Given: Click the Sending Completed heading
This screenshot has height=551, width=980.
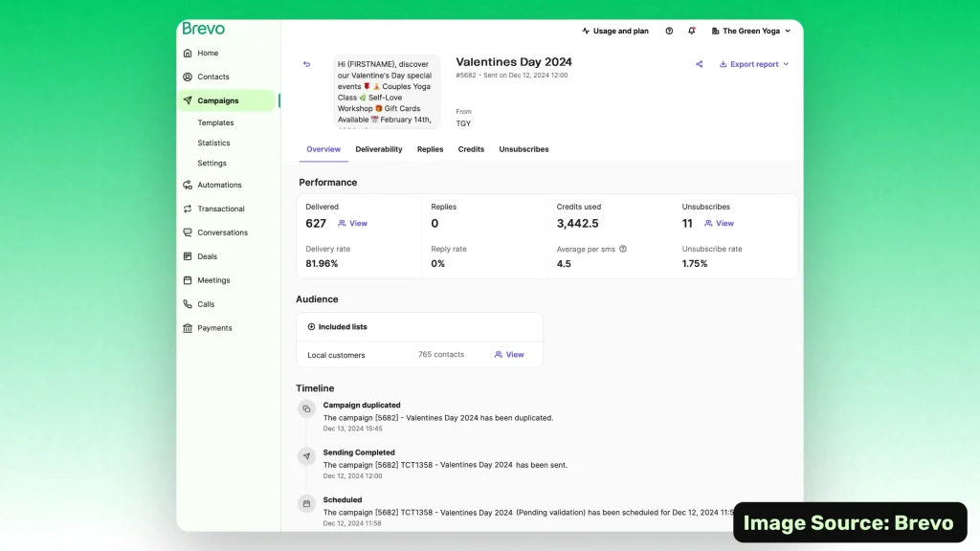Looking at the screenshot, I should [x=359, y=452].
